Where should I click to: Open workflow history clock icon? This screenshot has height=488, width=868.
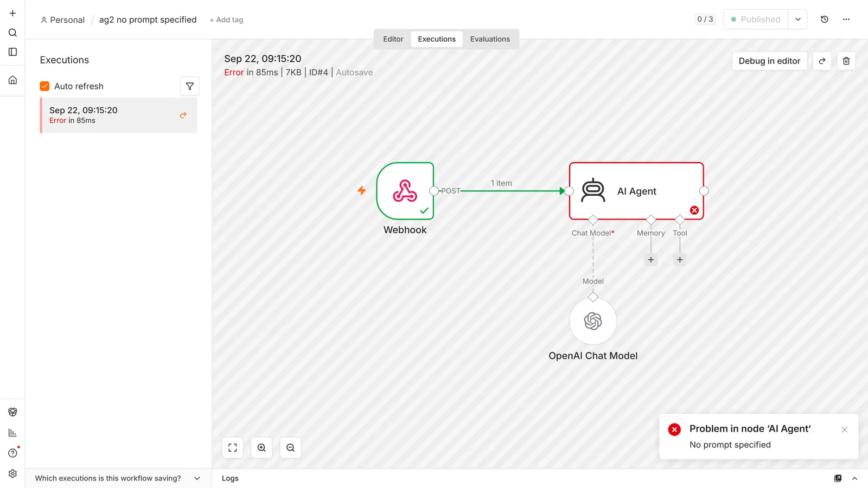point(825,20)
